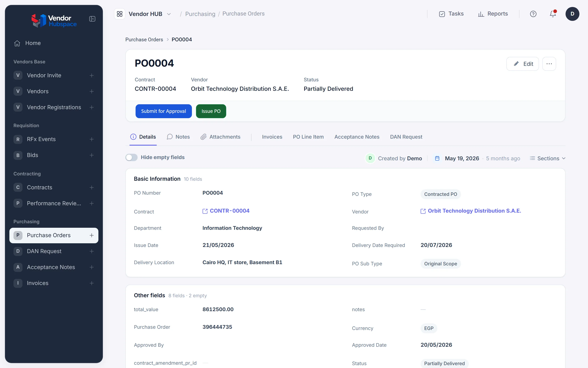Add new DAN Request with plus icon
The height and width of the screenshot is (368, 588).
coord(92,251)
